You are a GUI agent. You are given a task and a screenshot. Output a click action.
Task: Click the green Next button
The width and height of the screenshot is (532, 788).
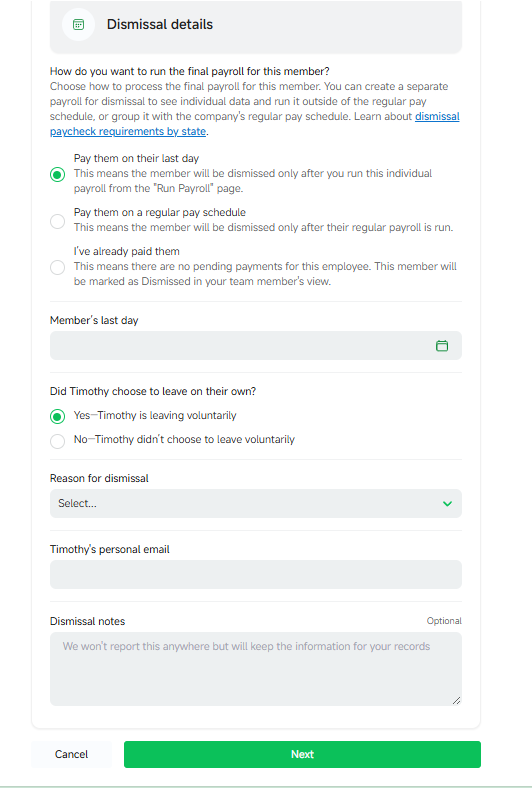pyautogui.click(x=302, y=754)
